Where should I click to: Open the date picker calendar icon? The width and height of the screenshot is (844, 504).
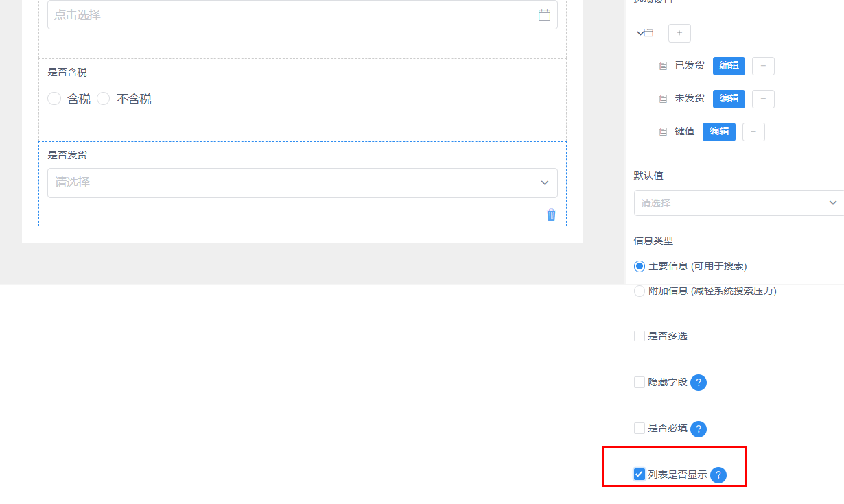point(544,14)
